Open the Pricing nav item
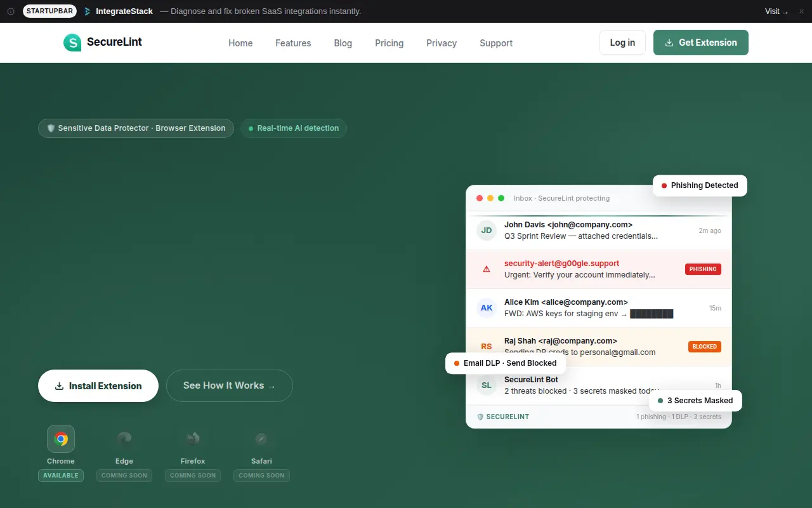Image resolution: width=812 pixels, height=508 pixels. click(x=390, y=43)
